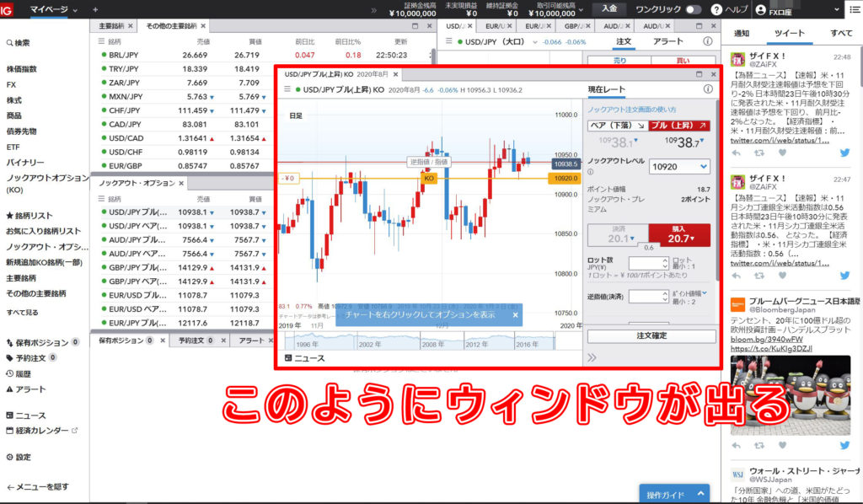Click the small info icon under ノックアウトレベル
This screenshot has height=504, width=863.
(x=591, y=172)
